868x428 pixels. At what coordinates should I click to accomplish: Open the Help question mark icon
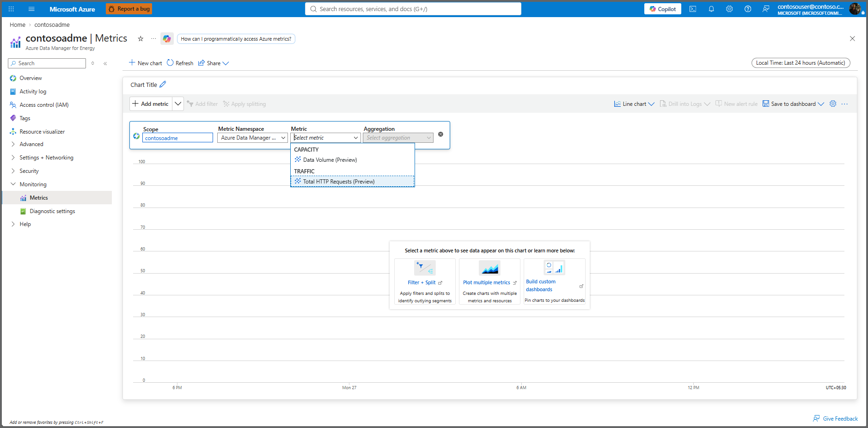[748, 9]
